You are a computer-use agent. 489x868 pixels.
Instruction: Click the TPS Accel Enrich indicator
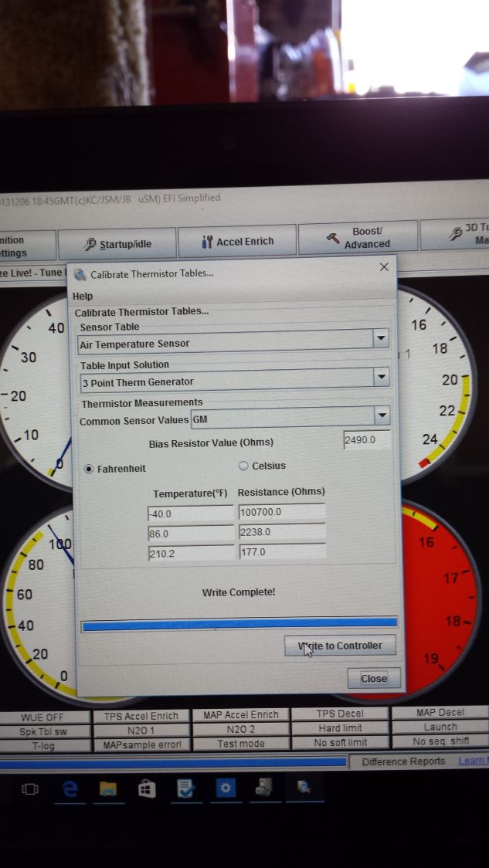point(141,717)
